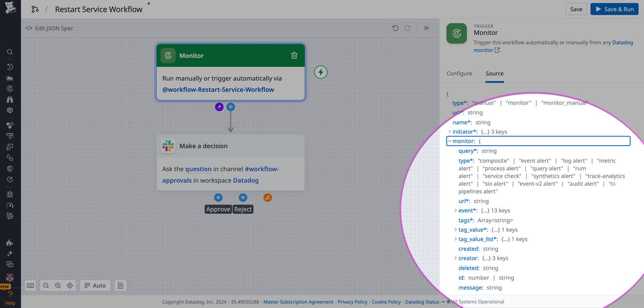Image resolution: width=644 pixels, height=308 pixels.
Task: Click the orange error handler icon
Action: click(268, 198)
